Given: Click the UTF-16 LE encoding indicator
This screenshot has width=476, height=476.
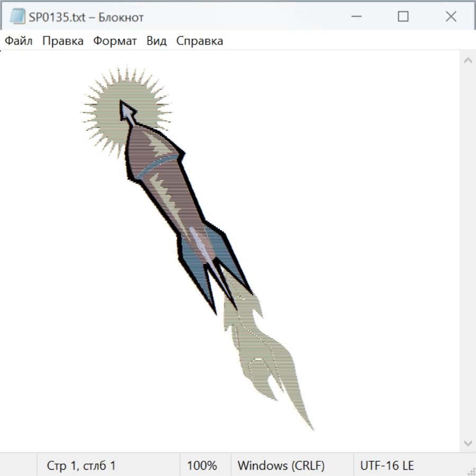Looking at the screenshot, I should pyautogui.click(x=387, y=466).
